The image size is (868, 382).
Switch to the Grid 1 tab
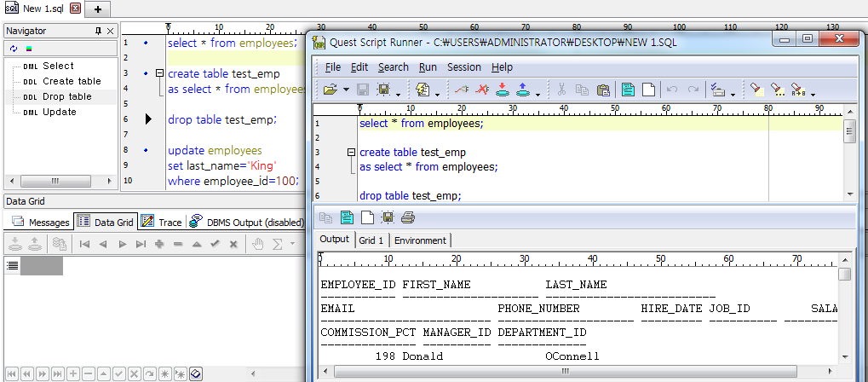(x=371, y=240)
